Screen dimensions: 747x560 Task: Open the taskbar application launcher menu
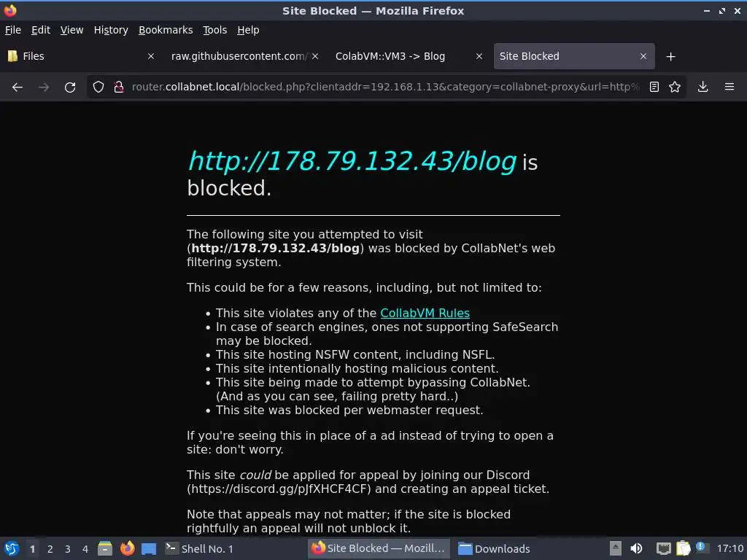click(x=12, y=548)
